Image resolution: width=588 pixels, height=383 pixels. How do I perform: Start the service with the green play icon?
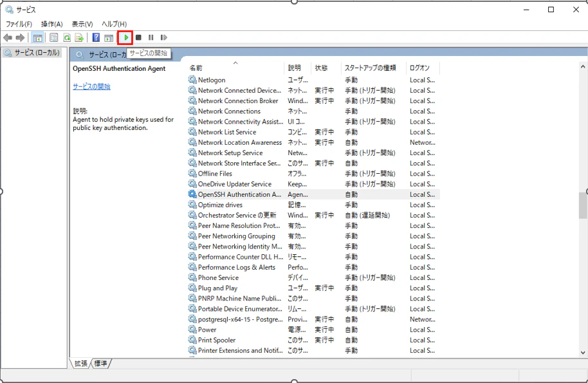pyautogui.click(x=126, y=37)
